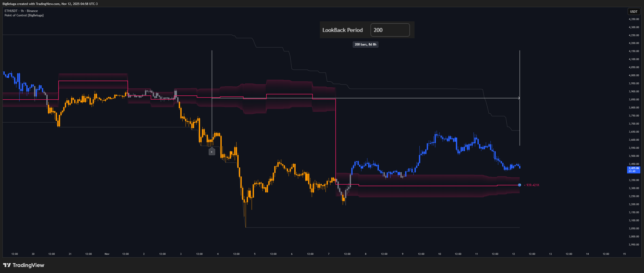Click the 3,500.00 price axis label

point(634,156)
